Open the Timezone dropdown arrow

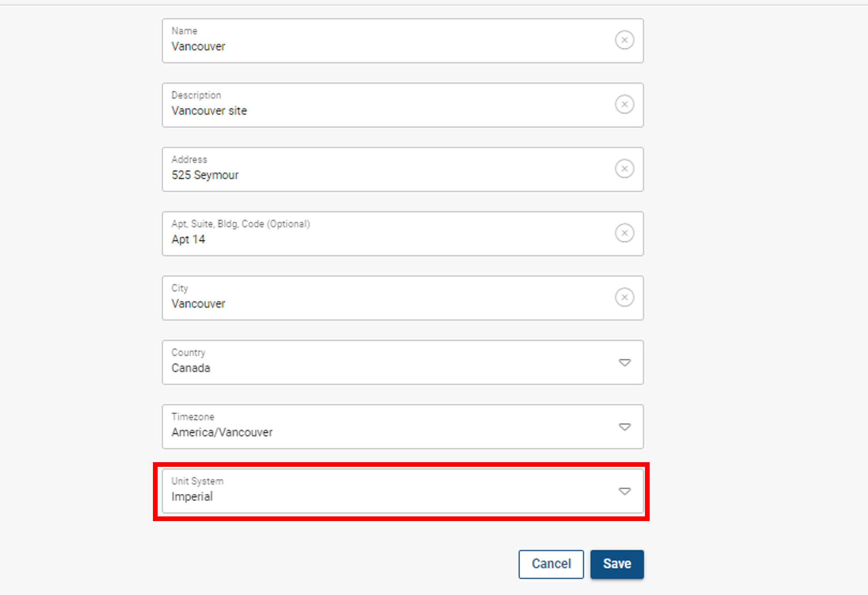625,427
